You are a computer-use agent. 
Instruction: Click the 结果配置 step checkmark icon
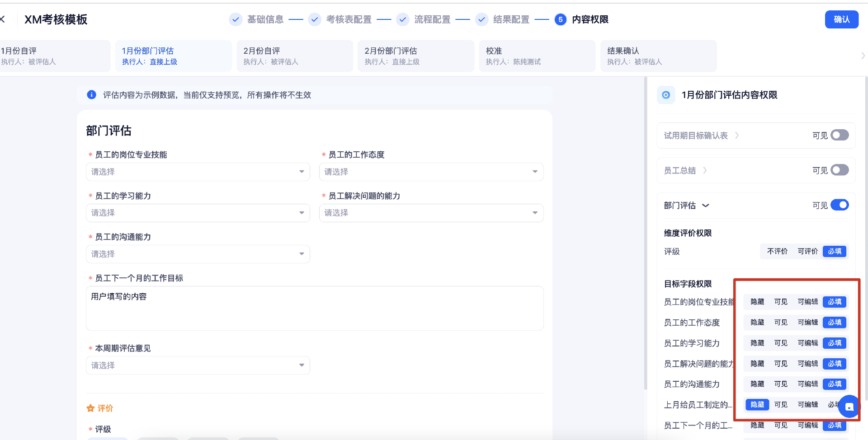481,19
